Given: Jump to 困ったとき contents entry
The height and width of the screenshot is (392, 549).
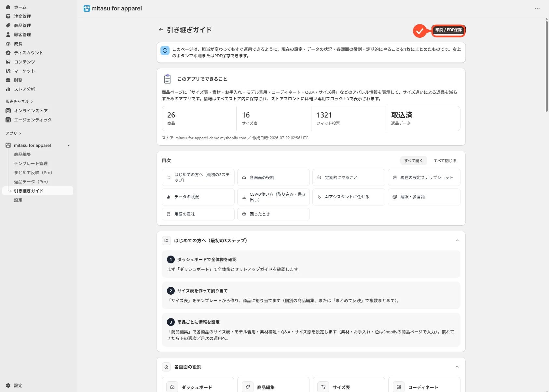Looking at the screenshot, I should [273, 214].
